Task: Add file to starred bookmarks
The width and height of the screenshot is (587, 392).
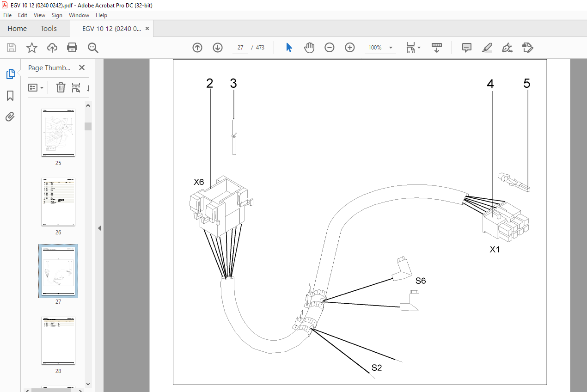Action: [31, 48]
